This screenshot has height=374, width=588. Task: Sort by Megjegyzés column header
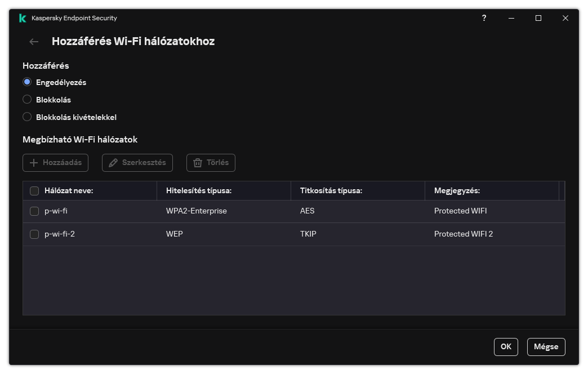coord(457,191)
